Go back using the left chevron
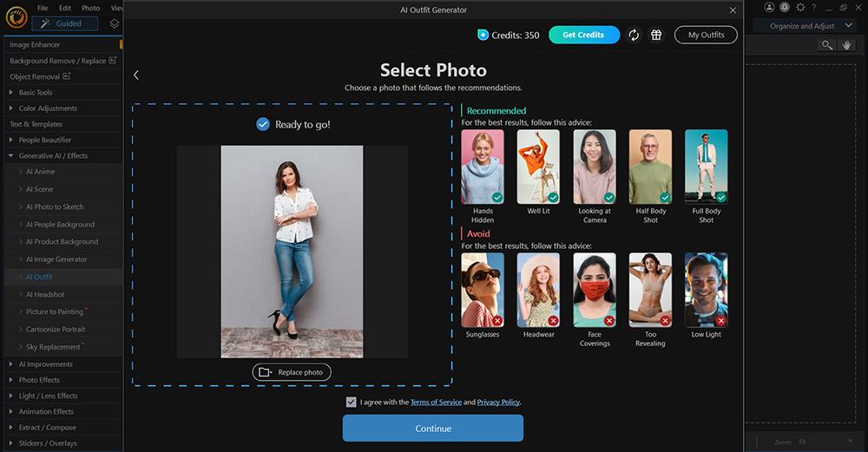This screenshot has width=868, height=452. pyautogui.click(x=136, y=75)
